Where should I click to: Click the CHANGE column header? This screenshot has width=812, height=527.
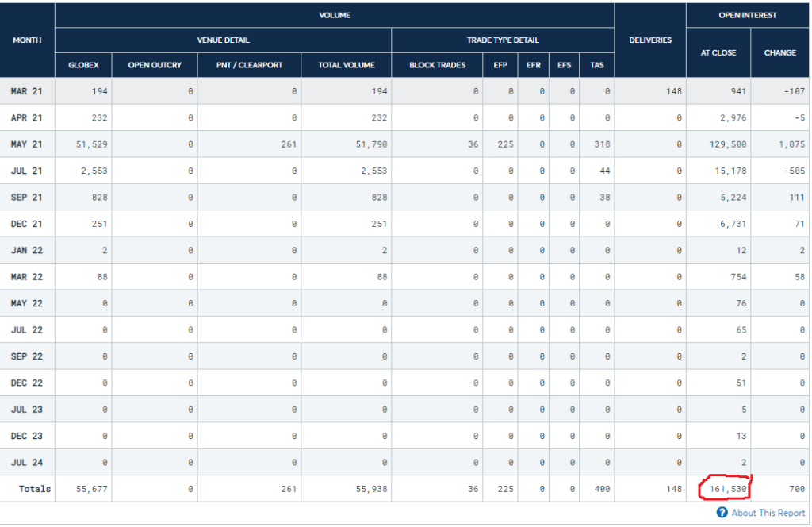[x=779, y=52]
